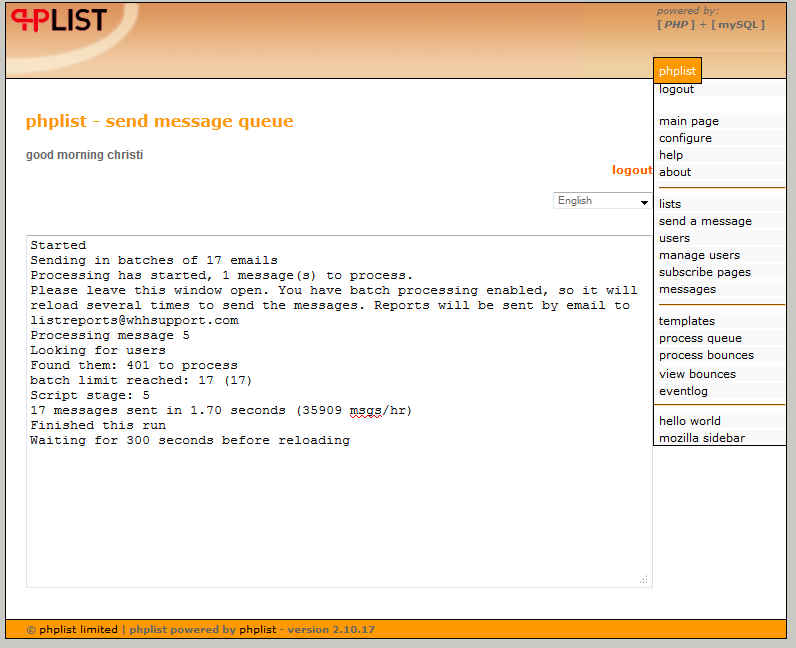Go to templates page
Viewport: 796px width, 648px height.
(686, 321)
